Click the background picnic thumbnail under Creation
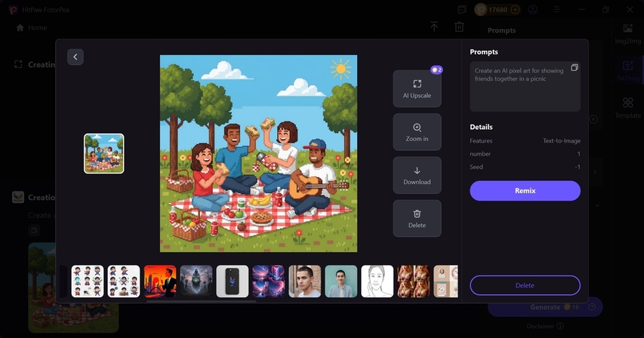Image resolution: width=644 pixels, height=338 pixels. (x=73, y=287)
